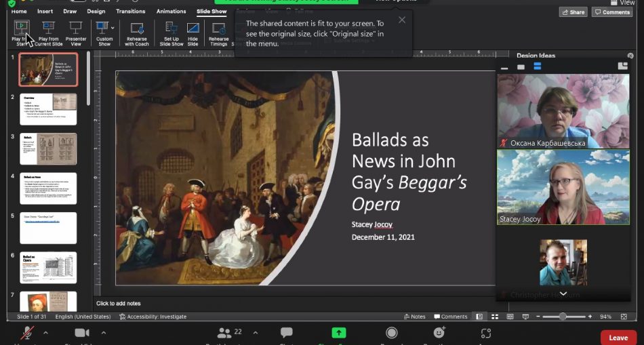
Task: Open Presenter View
Action: click(x=75, y=27)
